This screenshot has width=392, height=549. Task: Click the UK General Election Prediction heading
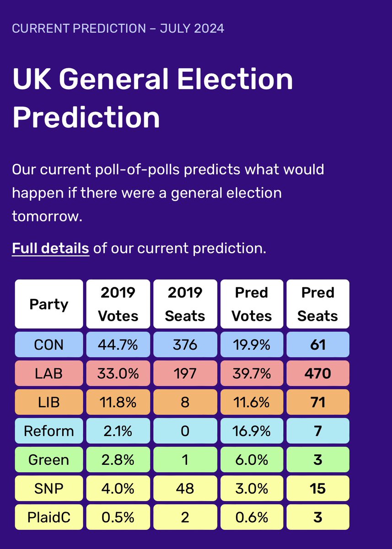(153, 98)
